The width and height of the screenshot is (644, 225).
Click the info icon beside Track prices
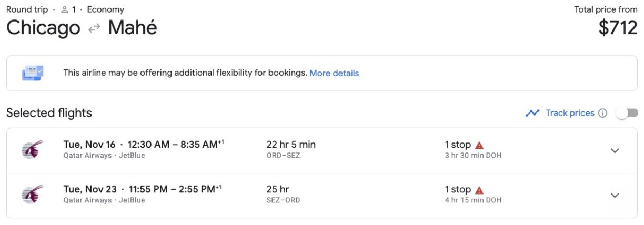(603, 113)
